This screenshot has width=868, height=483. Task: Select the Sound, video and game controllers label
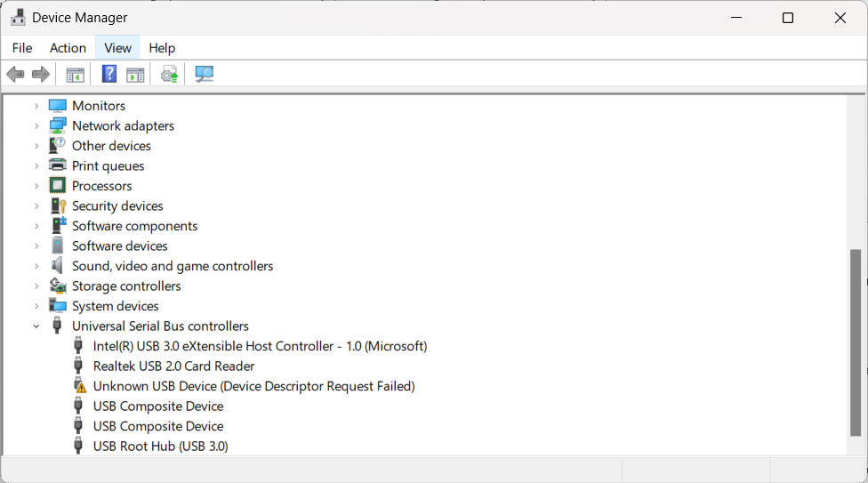pyautogui.click(x=173, y=266)
